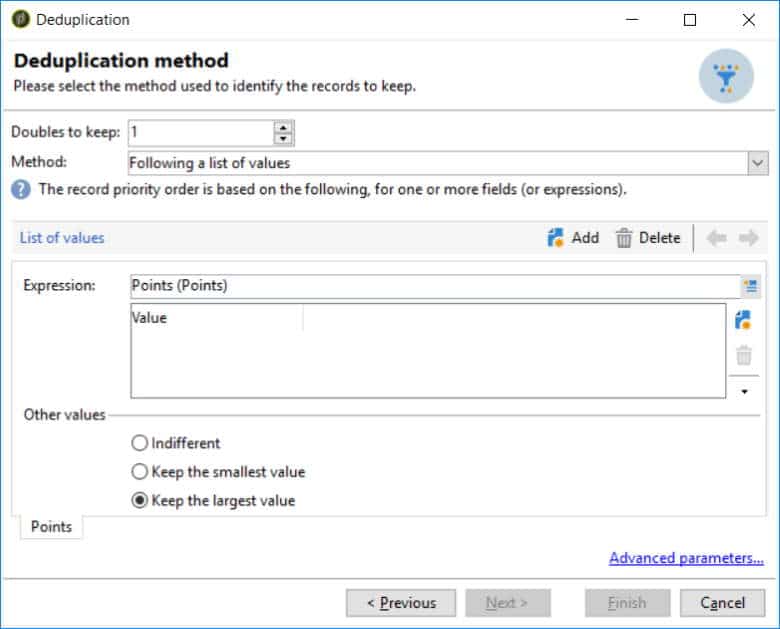Click the funnel deduplication icon at top right
The width and height of the screenshot is (780, 629).
pyautogui.click(x=726, y=76)
